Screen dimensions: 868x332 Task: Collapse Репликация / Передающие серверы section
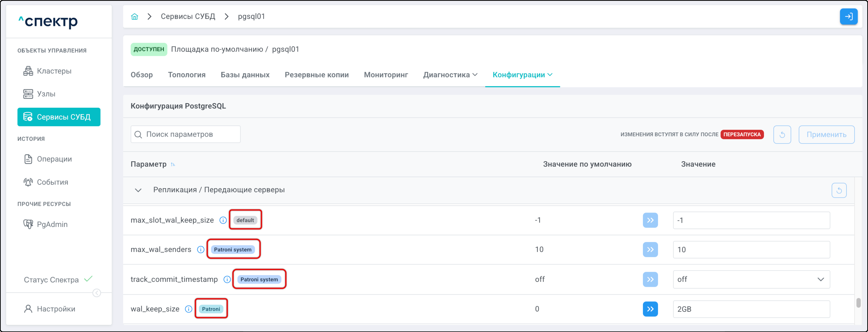point(138,190)
